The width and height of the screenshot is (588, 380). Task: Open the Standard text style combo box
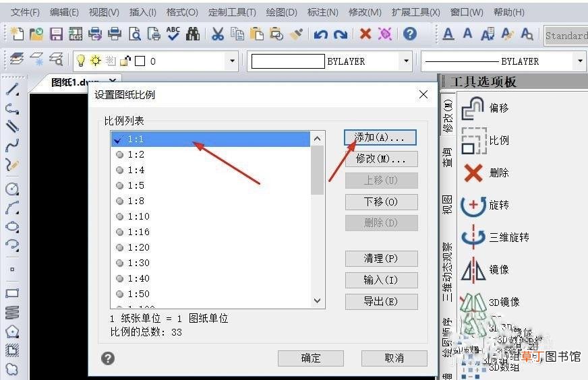point(566,36)
